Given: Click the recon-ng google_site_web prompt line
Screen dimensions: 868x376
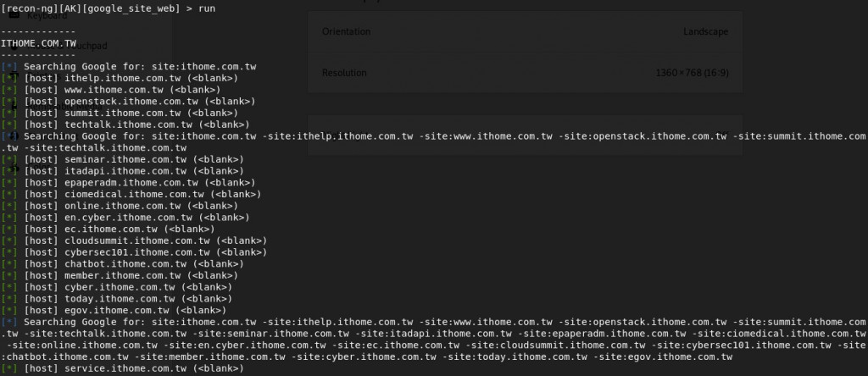Looking at the screenshot, I should click(x=108, y=7).
